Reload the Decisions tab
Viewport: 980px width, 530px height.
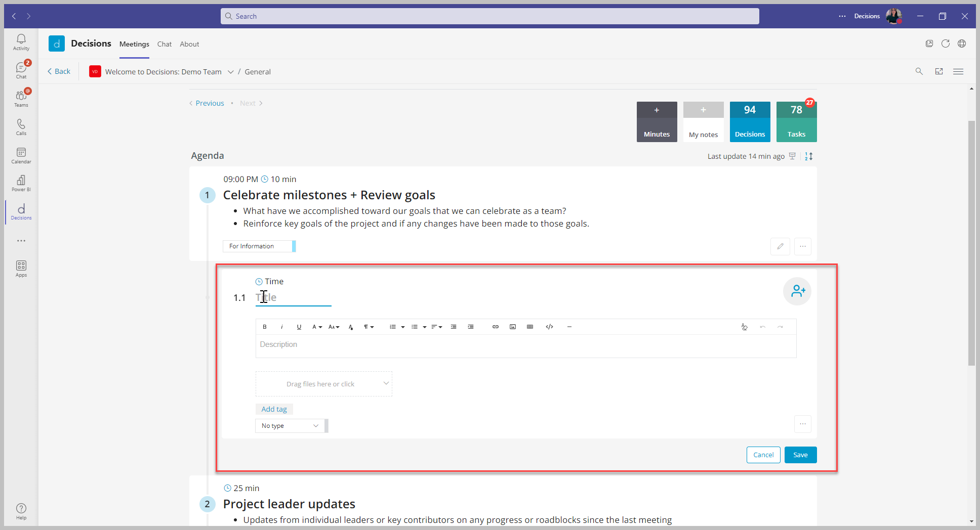pos(946,43)
